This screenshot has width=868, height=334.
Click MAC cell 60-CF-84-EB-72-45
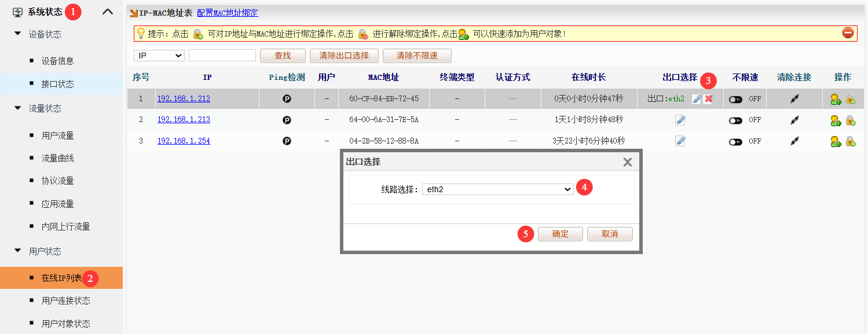tap(383, 99)
